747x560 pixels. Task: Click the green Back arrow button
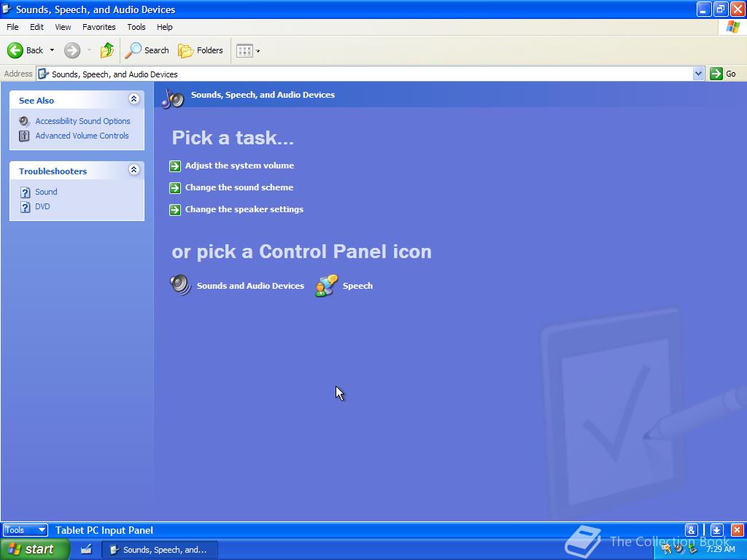click(x=15, y=50)
